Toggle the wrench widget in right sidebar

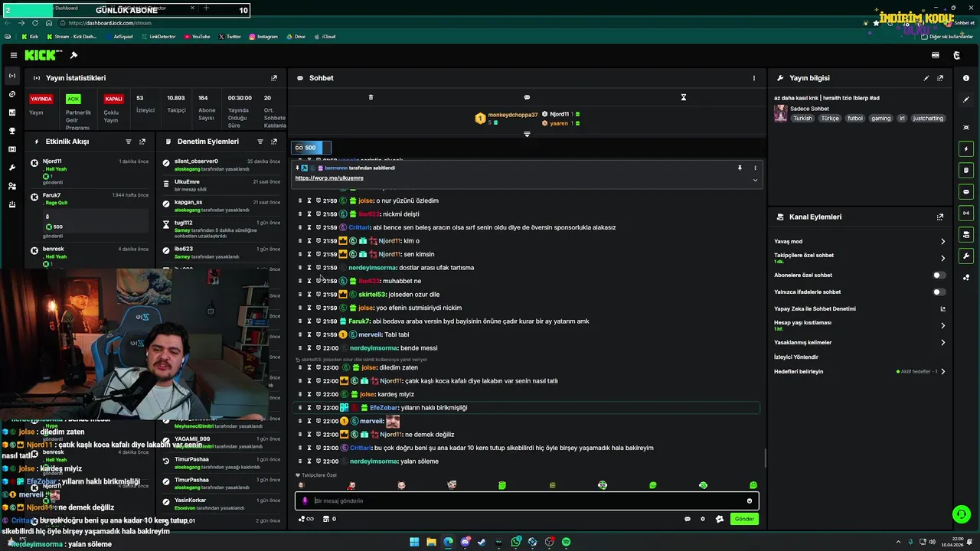pyautogui.click(x=966, y=256)
